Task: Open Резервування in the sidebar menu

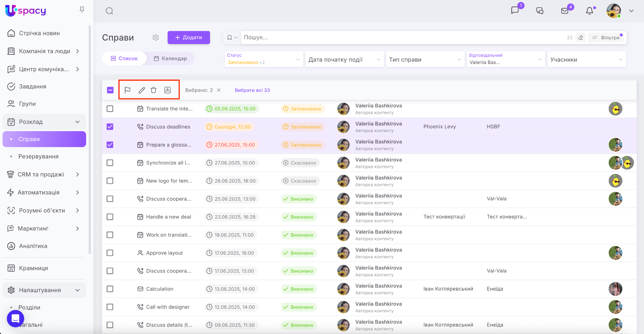Action: pos(38,157)
